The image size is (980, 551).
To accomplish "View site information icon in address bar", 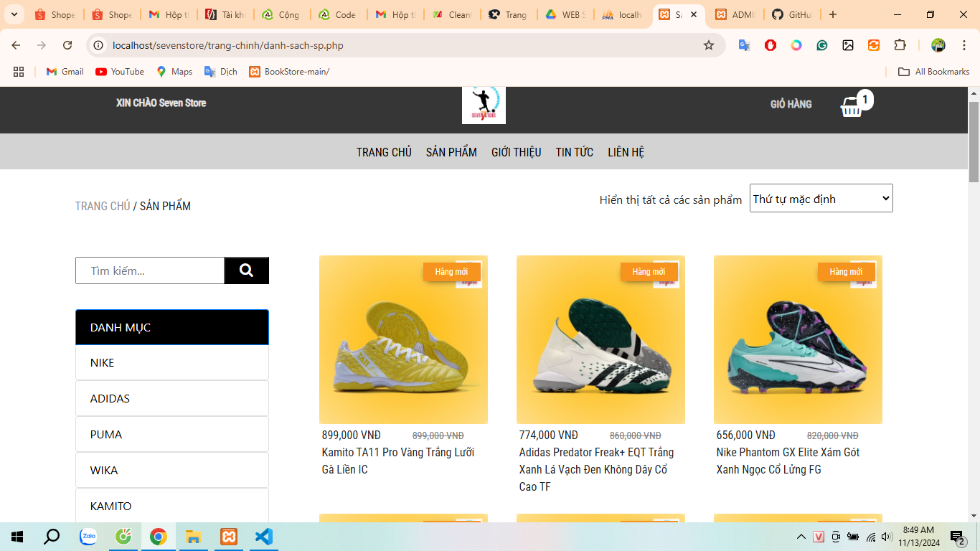I will [99, 45].
